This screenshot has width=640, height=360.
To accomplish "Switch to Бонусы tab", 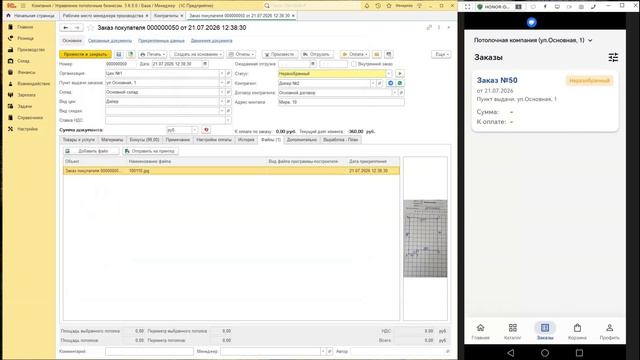I will [x=144, y=140].
